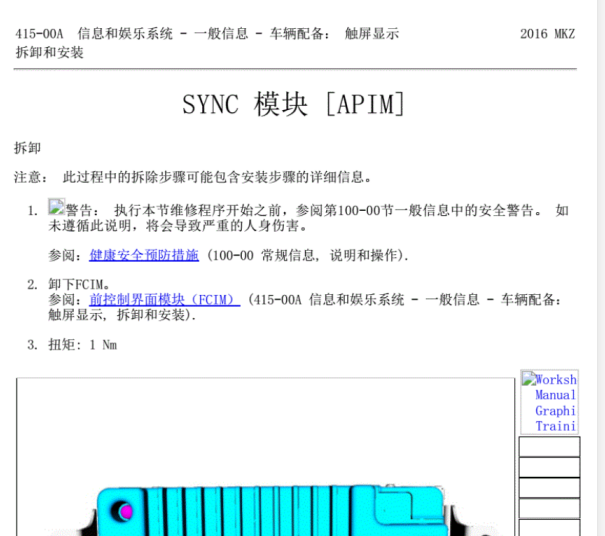Click the 2016 MKZ header text
The height and width of the screenshot is (536, 605).
tap(547, 34)
